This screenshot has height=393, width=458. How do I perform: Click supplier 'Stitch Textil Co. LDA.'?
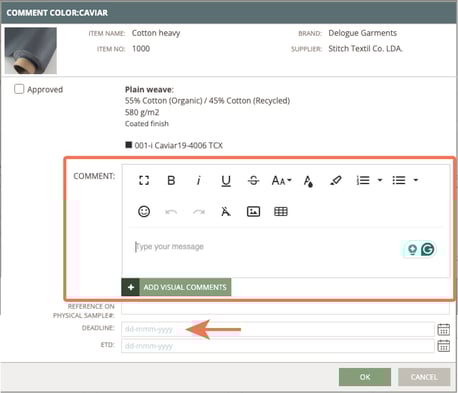(x=365, y=49)
